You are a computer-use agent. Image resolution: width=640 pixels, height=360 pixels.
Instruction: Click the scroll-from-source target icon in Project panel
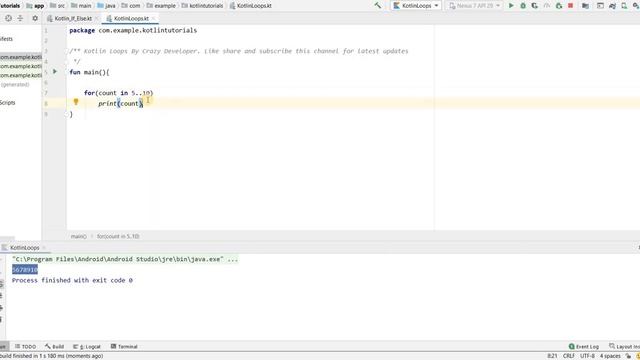8,18
